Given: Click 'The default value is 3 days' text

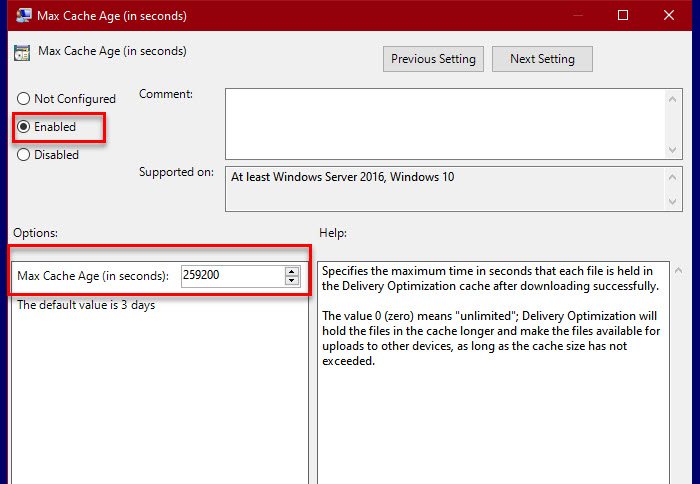Looking at the screenshot, I should coord(86,305).
